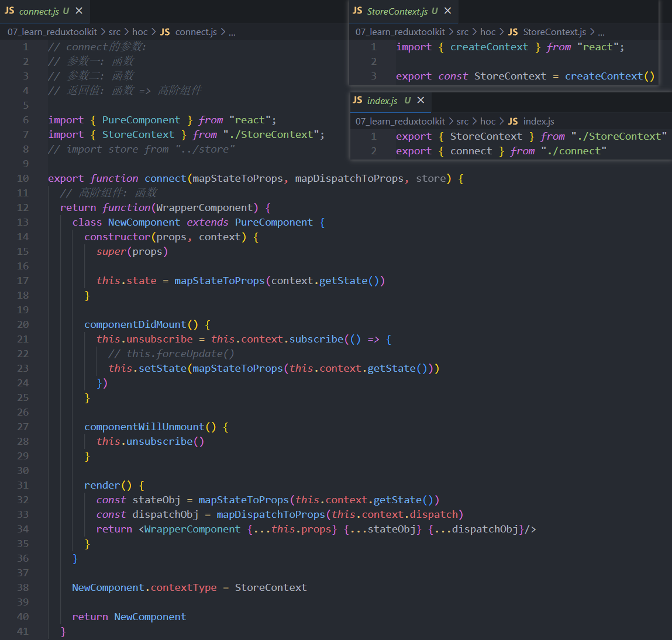Click the commented import store line 8
Viewport: 672px width, 640px height.
click(142, 150)
